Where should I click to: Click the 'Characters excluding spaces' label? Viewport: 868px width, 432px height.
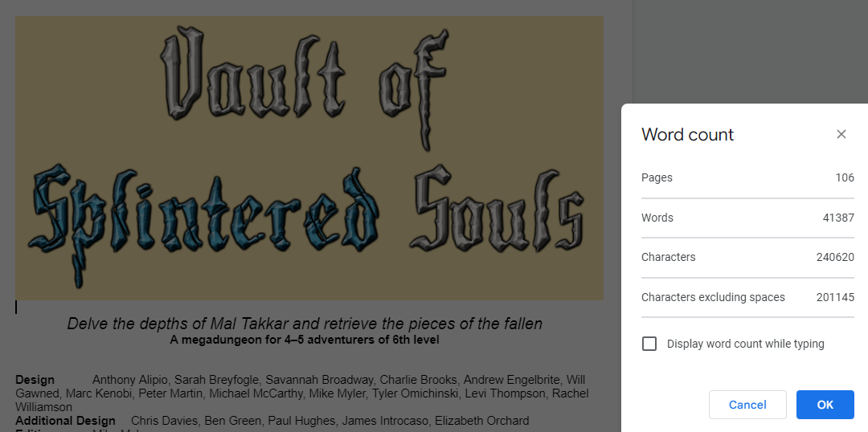(713, 297)
